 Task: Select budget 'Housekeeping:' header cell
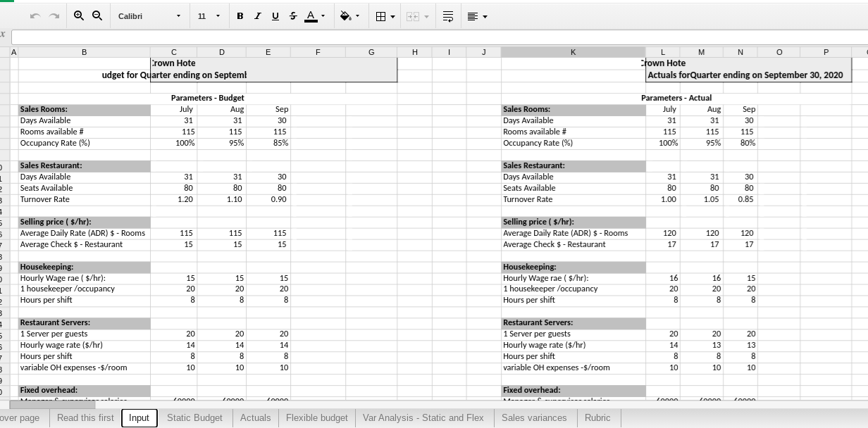click(85, 267)
